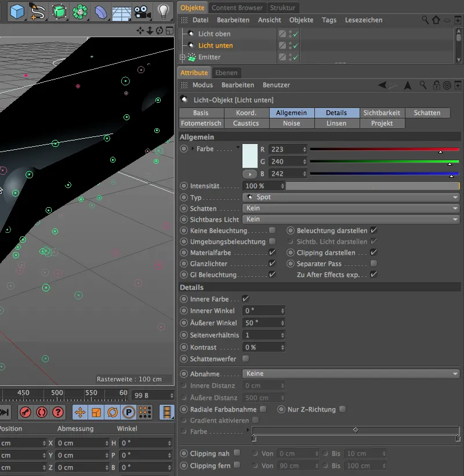Click the Sichtbarkeit parameter tab button
464x476 pixels.
[x=382, y=113]
